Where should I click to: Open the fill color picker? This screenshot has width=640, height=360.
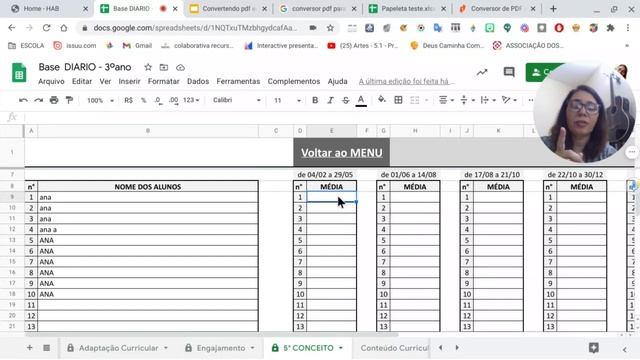tap(382, 100)
